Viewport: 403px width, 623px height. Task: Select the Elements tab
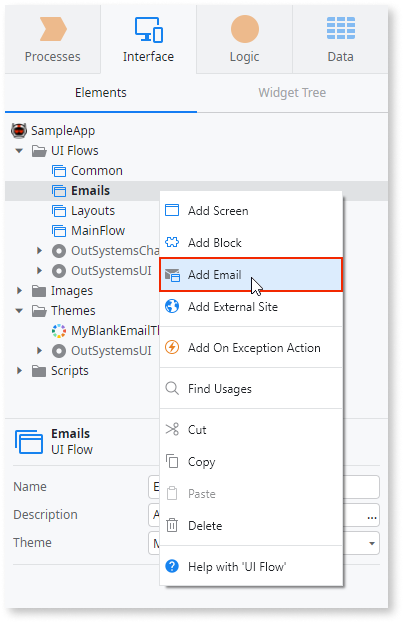coord(101,93)
